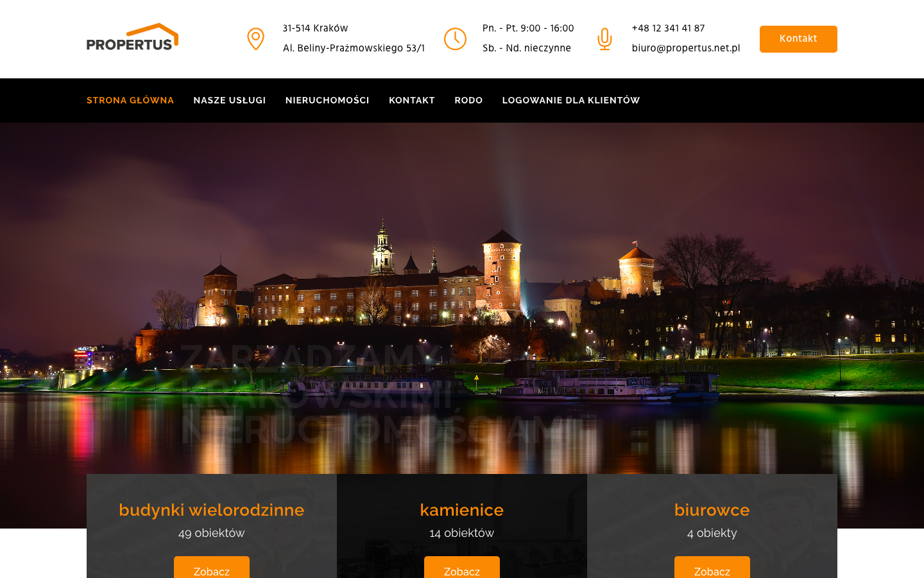Select the budynki wielorodzinne heading

click(x=212, y=510)
